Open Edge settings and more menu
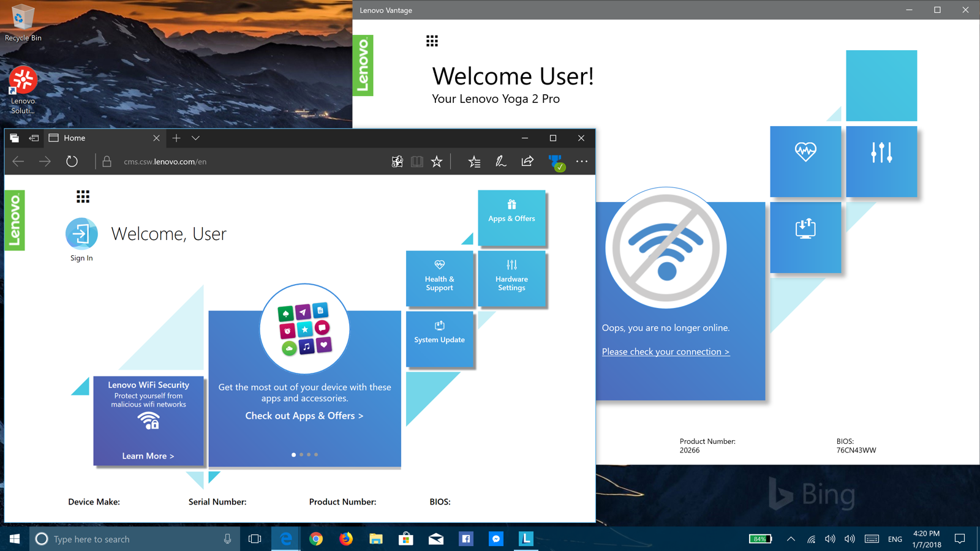Image resolution: width=980 pixels, height=551 pixels. [582, 162]
